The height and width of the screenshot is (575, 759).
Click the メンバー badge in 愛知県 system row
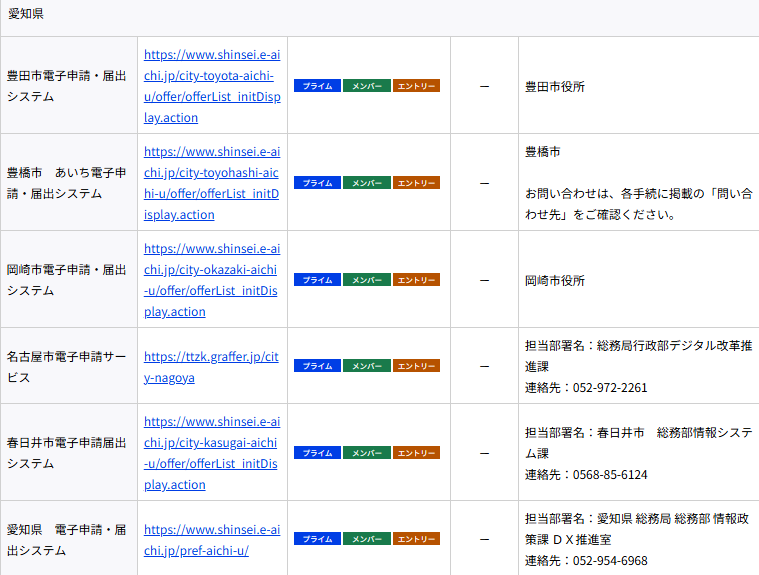pos(367,539)
